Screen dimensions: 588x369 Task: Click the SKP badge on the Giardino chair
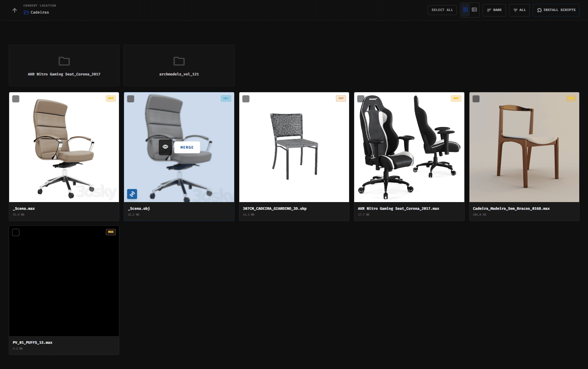(x=341, y=98)
